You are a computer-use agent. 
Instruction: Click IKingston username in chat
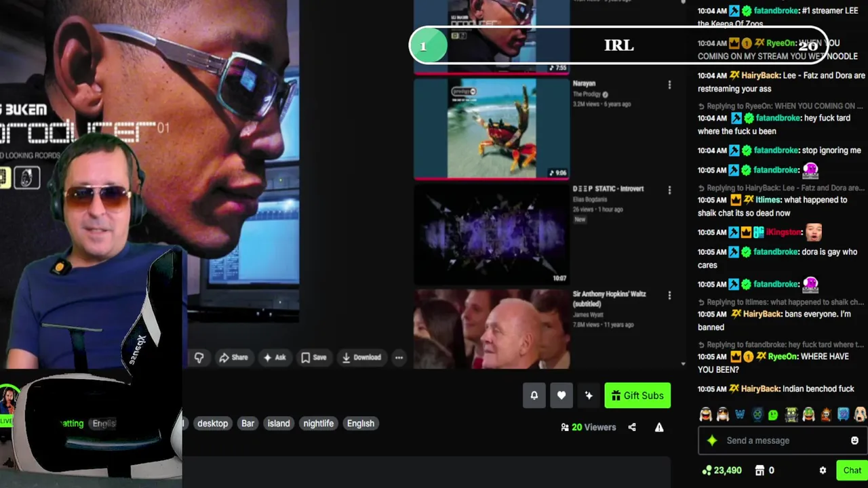point(783,232)
